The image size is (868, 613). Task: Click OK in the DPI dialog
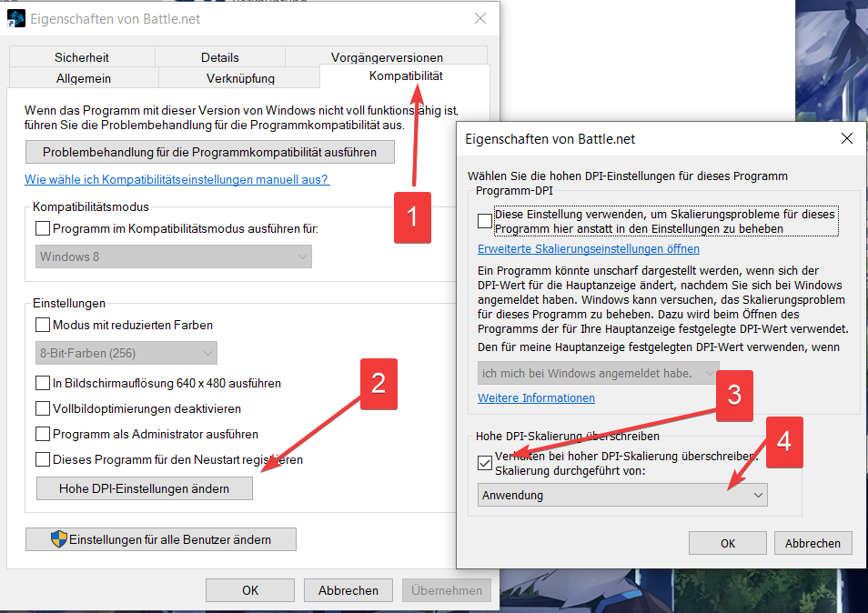click(x=728, y=543)
